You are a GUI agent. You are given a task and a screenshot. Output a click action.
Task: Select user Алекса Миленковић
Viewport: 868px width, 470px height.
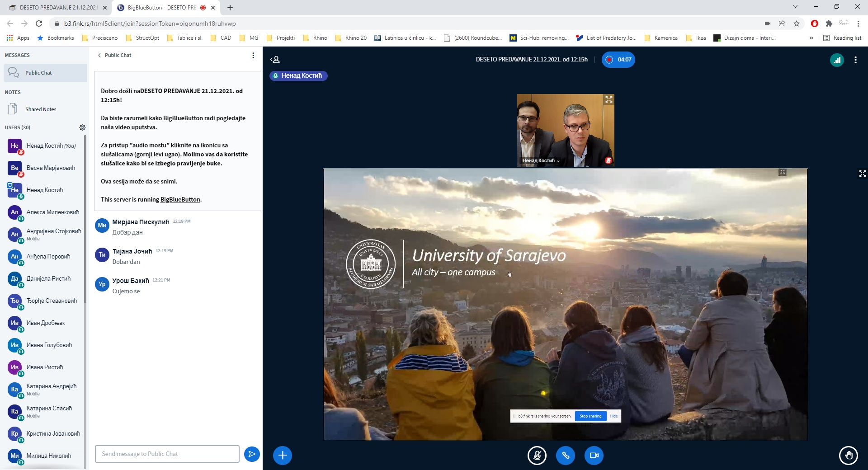[x=44, y=212]
